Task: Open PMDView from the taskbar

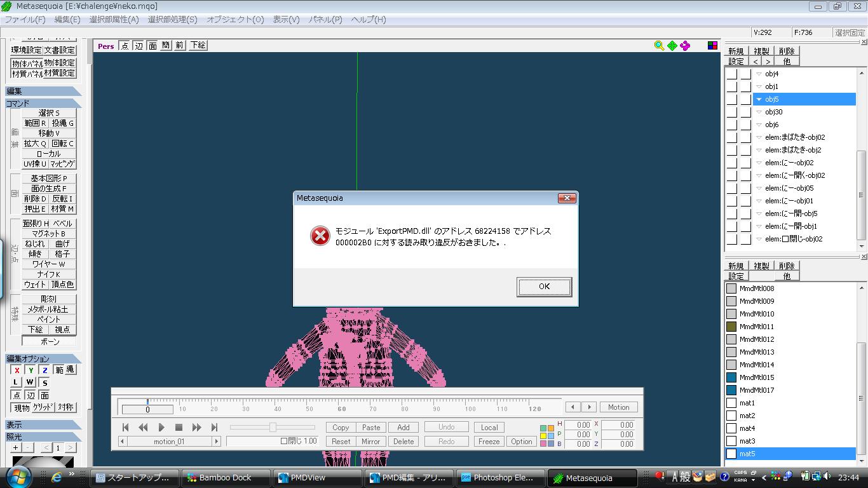Action: coord(317,478)
